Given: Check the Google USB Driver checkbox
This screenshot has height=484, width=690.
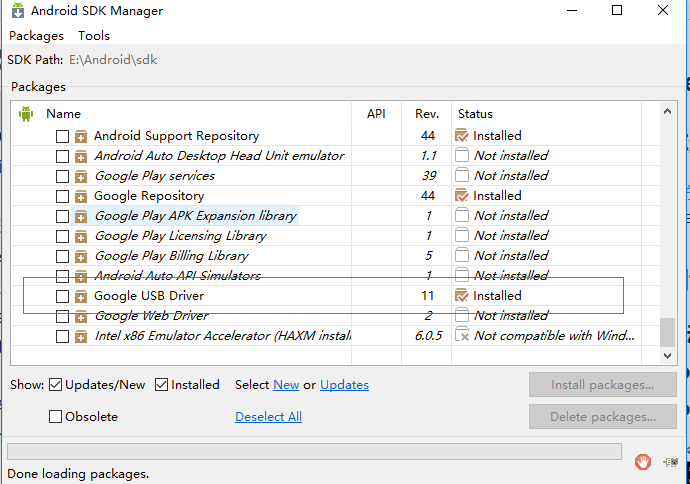Looking at the screenshot, I should click(62, 297).
